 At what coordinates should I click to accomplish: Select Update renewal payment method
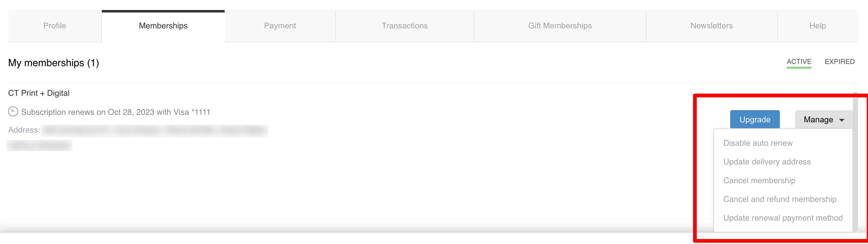point(782,218)
